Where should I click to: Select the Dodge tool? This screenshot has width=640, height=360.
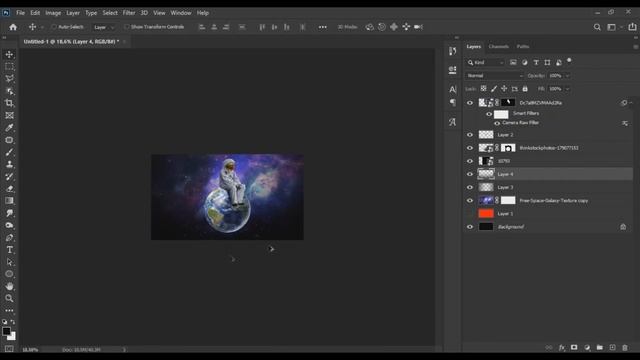pyautogui.click(x=9, y=225)
